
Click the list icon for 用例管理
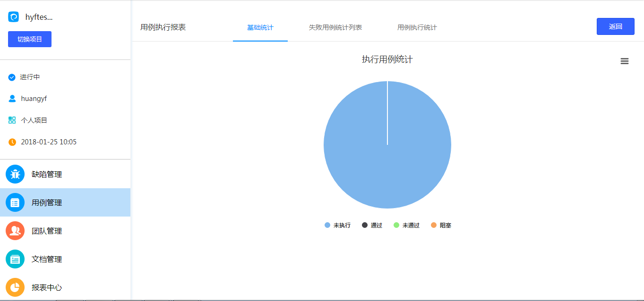pos(15,202)
